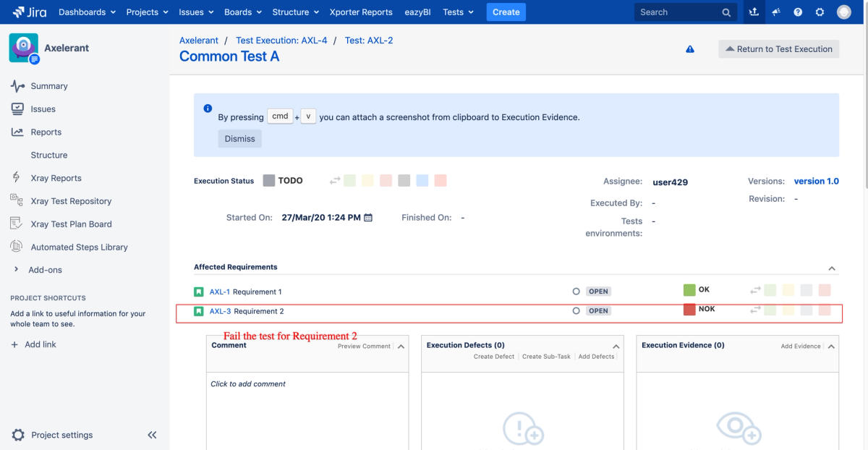The height and width of the screenshot is (450, 868).
Task: Click swap arrows beside Execution Status TODO
Action: (335, 181)
